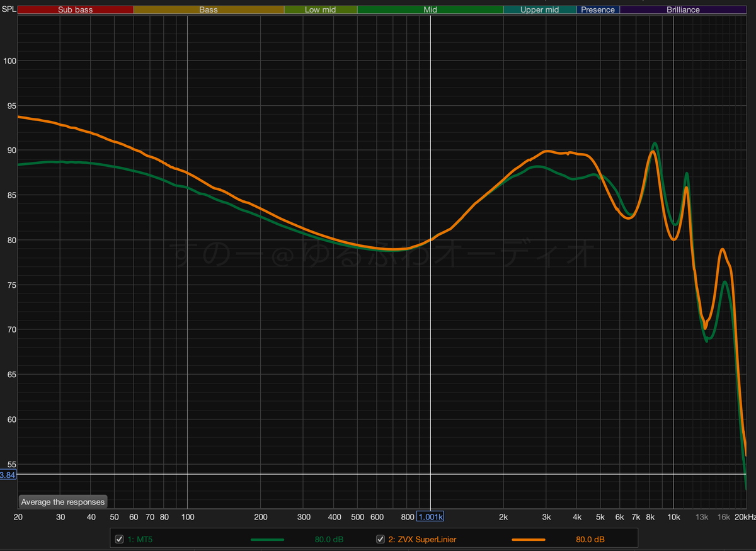Click the Upper mid band label

pos(540,9)
